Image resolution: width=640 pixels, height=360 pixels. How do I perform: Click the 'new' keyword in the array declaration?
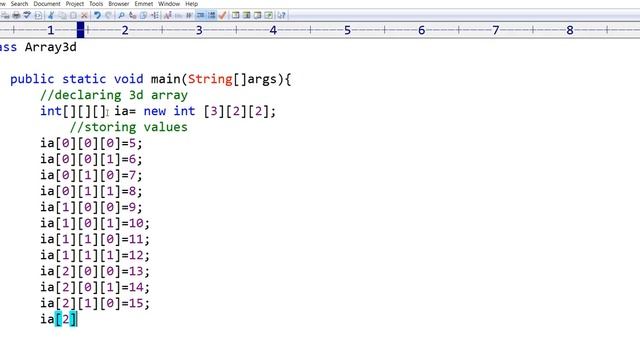click(155, 111)
